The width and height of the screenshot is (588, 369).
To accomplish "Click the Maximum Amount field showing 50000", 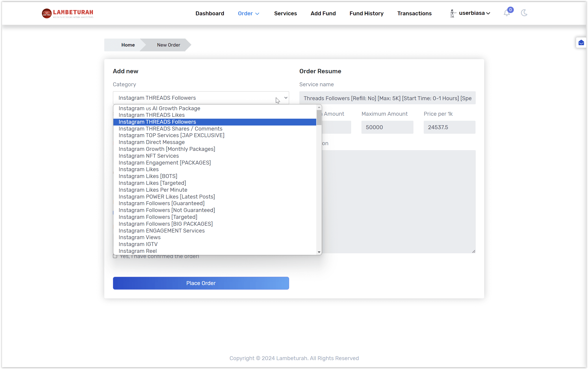I will (x=387, y=127).
